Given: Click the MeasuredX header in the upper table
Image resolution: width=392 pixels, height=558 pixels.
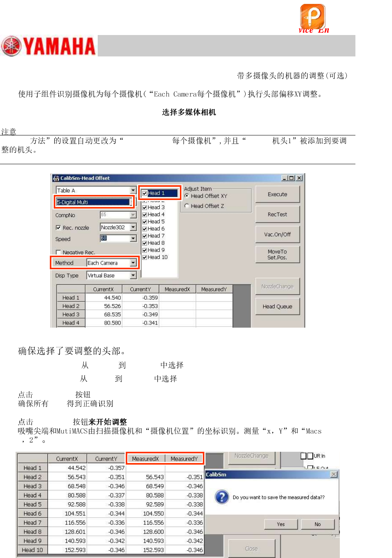Looking at the screenshot, I should point(178,289).
